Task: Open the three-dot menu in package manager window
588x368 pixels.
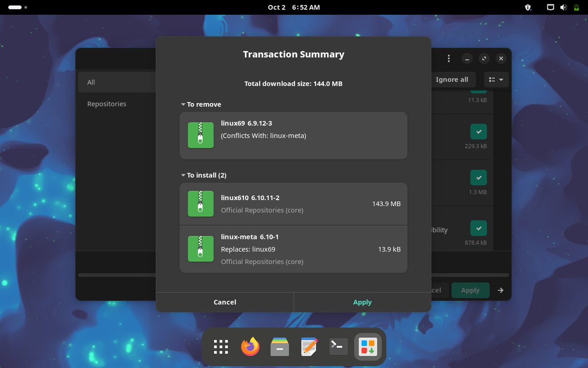Action: point(448,58)
